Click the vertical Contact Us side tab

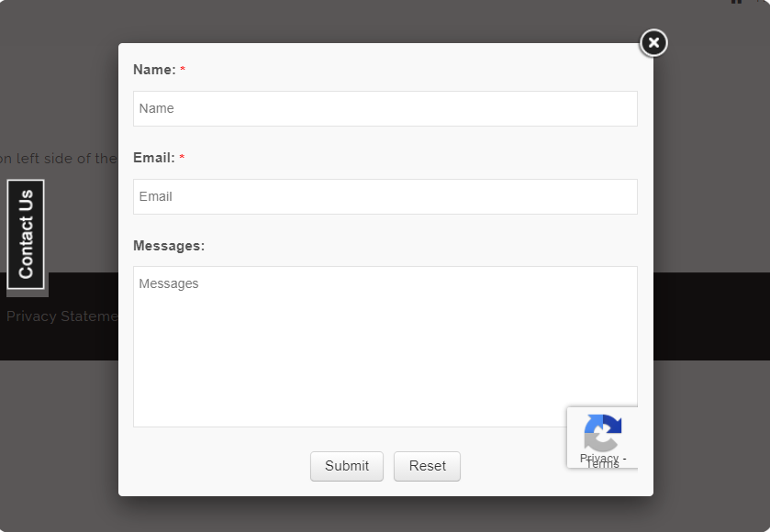click(26, 234)
